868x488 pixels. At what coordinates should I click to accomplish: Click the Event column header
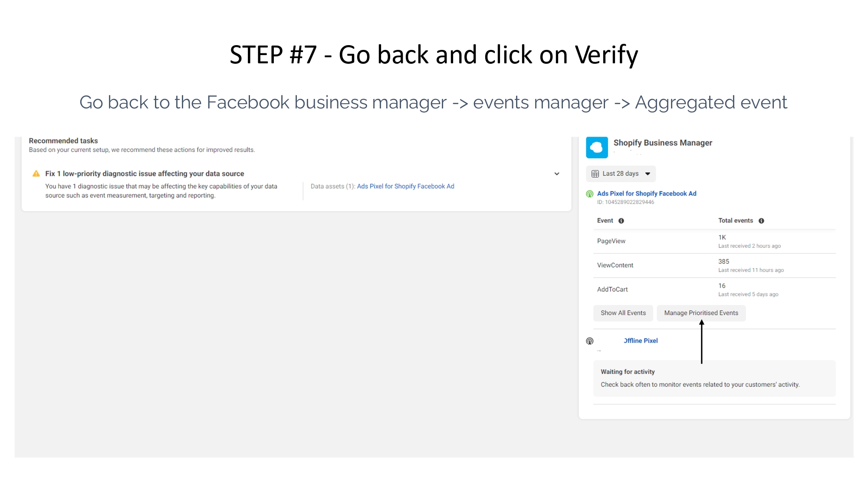click(605, 220)
